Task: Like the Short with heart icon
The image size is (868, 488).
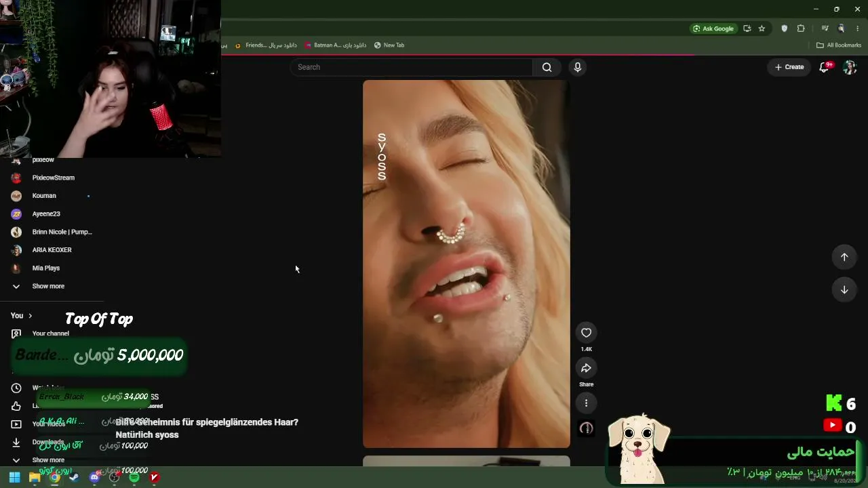Action: click(x=586, y=332)
